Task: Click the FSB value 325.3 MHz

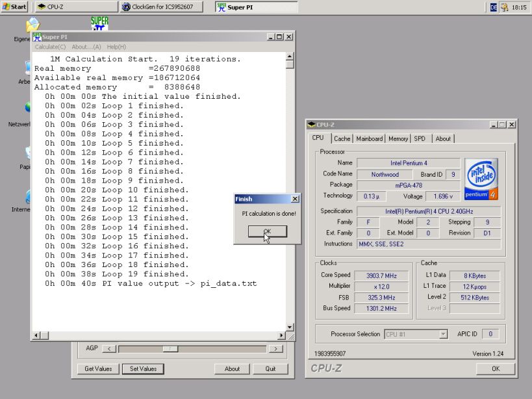Action: (x=381, y=298)
